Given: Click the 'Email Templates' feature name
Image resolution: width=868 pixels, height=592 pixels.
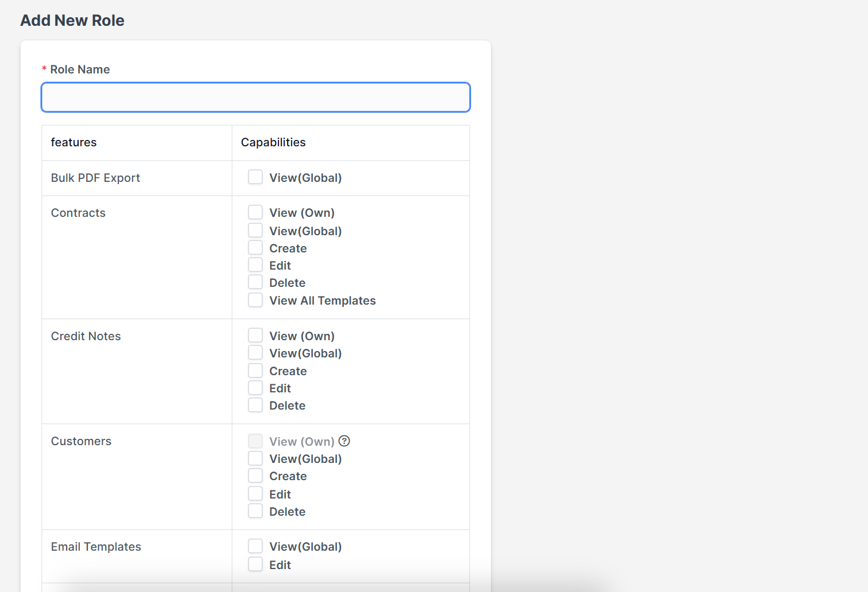Looking at the screenshot, I should coord(96,547).
